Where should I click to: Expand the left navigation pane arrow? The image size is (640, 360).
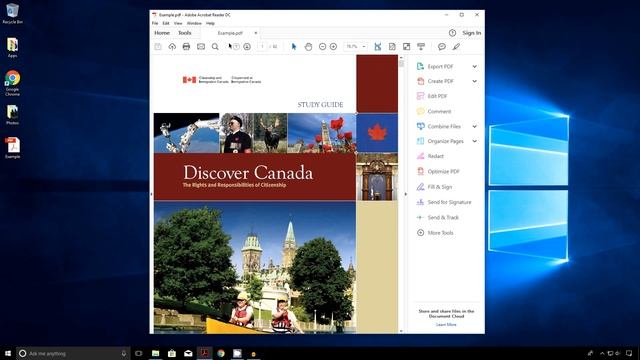click(151, 194)
